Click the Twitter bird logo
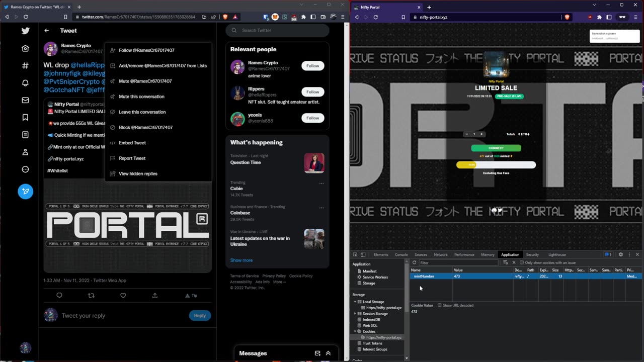This screenshot has height=362, width=644. point(25,31)
